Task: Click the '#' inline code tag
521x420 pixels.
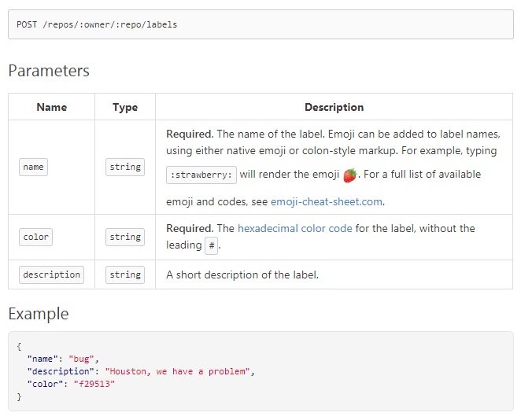Action: coord(212,245)
